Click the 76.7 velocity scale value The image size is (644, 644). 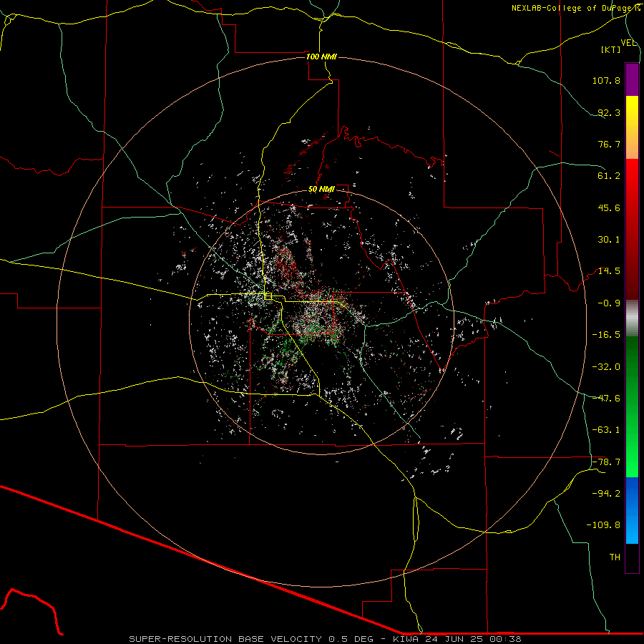(x=609, y=144)
